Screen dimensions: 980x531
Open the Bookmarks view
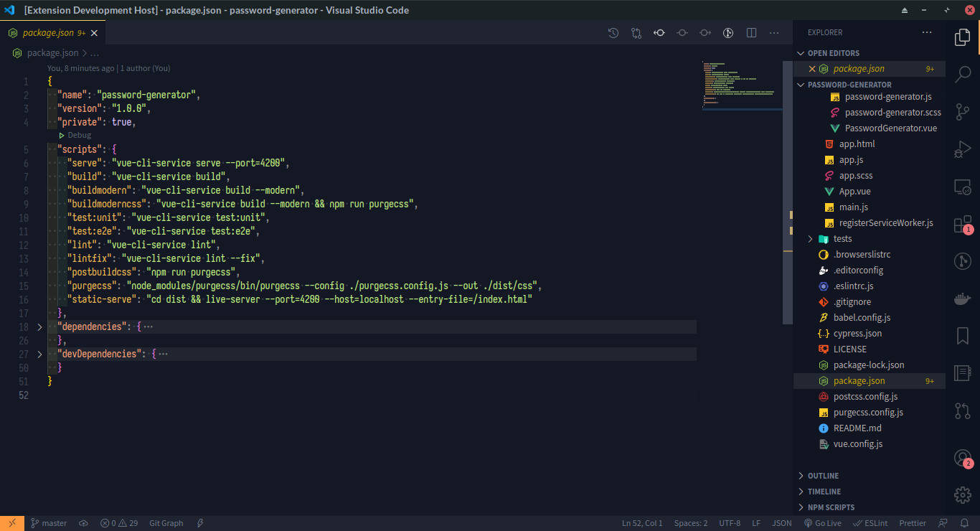[962, 336]
